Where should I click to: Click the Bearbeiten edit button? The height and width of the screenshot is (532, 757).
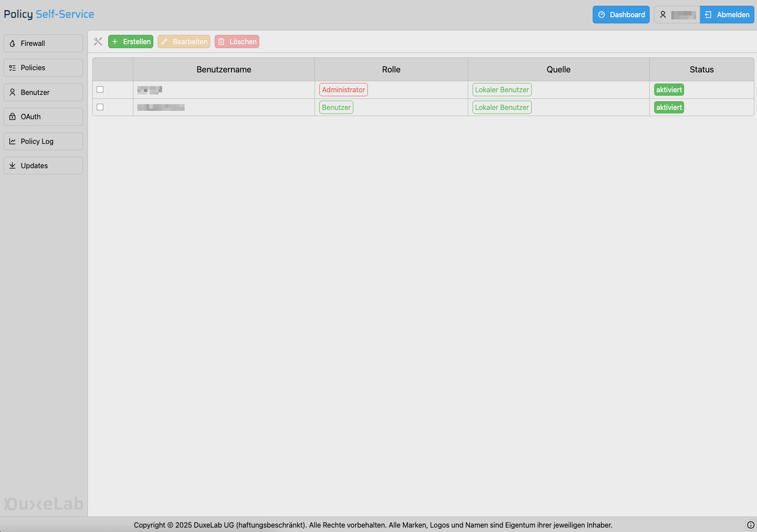(184, 42)
